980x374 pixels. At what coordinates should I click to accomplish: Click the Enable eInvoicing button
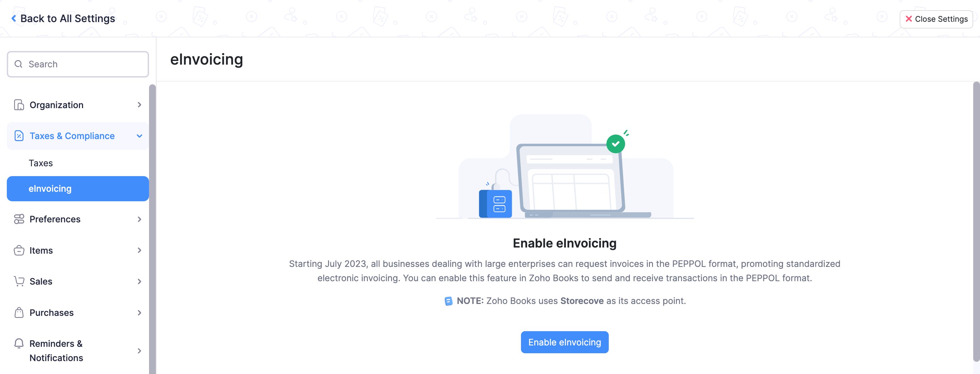tap(564, 342)
